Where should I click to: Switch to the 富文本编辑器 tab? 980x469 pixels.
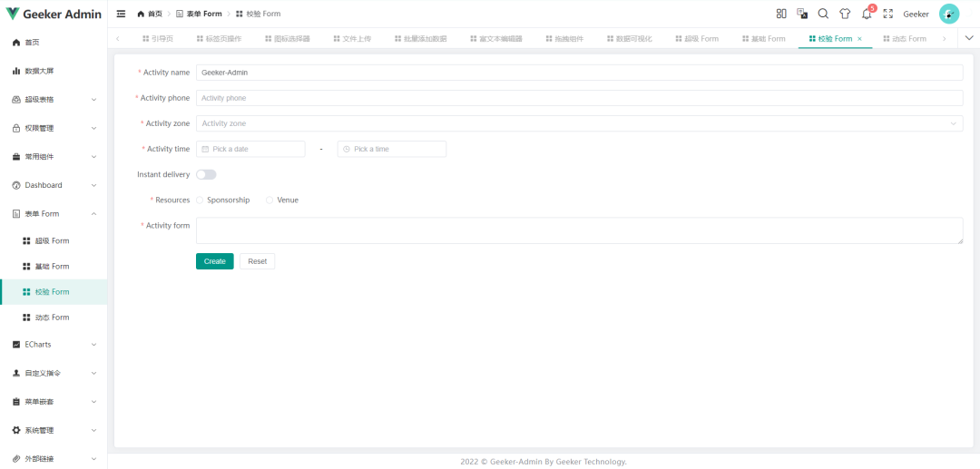(495, 39)
